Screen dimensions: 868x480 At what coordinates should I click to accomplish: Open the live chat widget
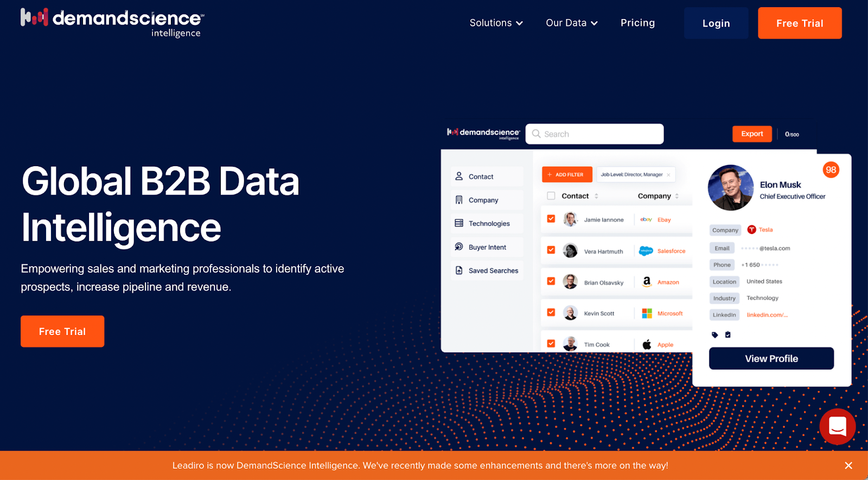click(x=838, y=427)
